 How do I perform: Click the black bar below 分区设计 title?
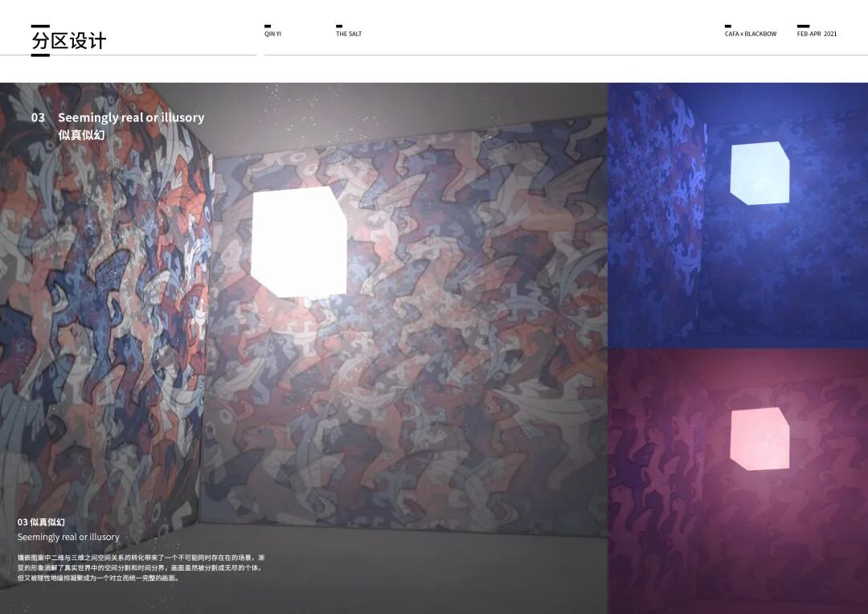click(x=40, y=55)
